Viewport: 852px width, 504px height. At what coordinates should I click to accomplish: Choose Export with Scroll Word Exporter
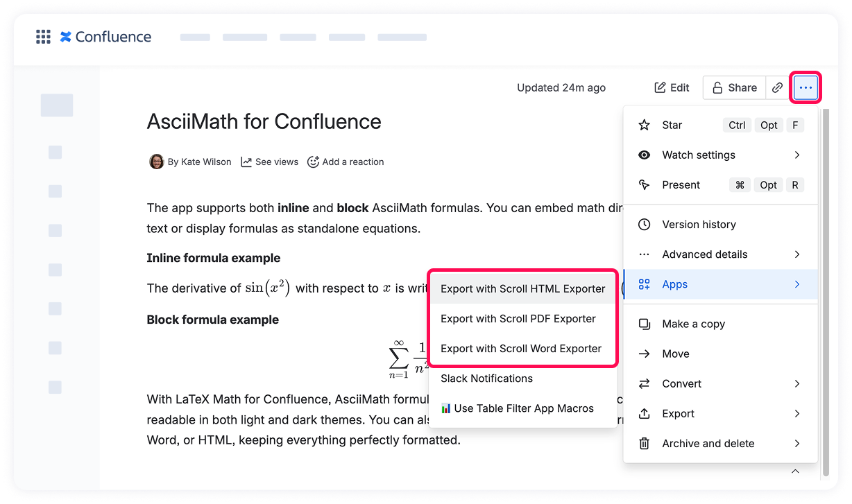pos(521,349)
